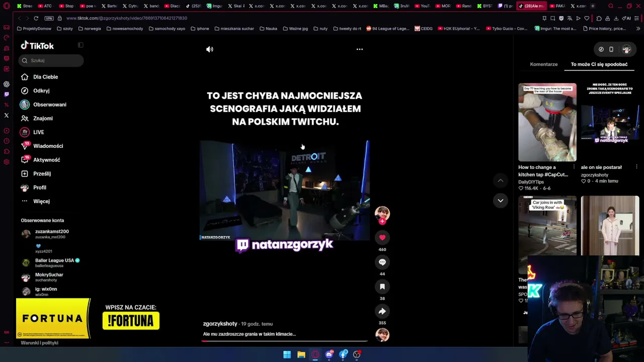Go to previous video with up chevron

(x=501, y=180)
